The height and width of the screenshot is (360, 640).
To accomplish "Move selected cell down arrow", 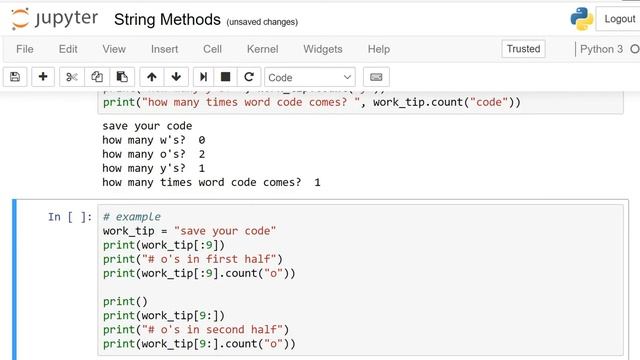I will point(176,77).
